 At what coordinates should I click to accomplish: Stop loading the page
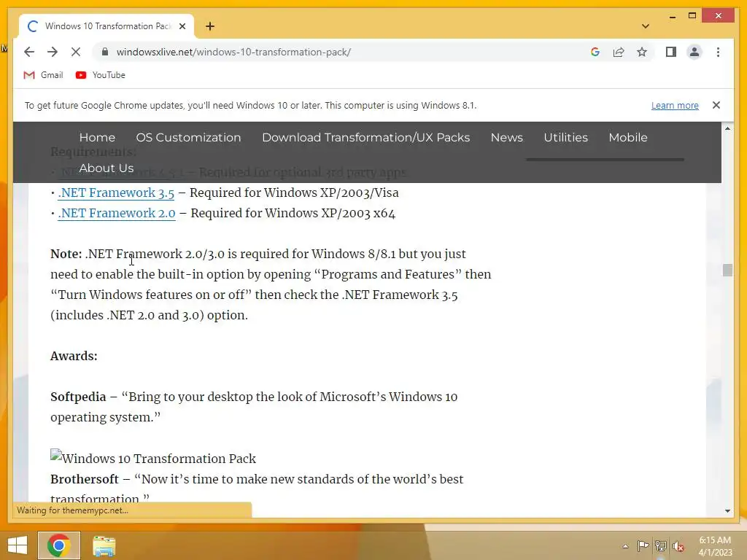pos(76,52)
